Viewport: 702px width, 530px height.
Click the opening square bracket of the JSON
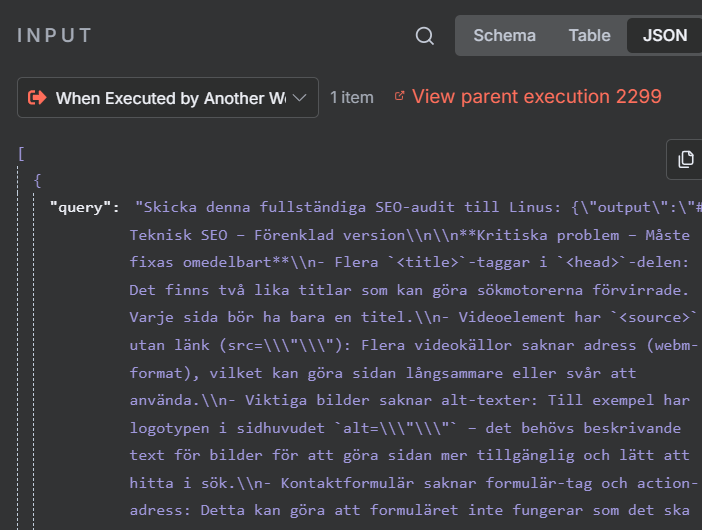(x=21, y=153)
